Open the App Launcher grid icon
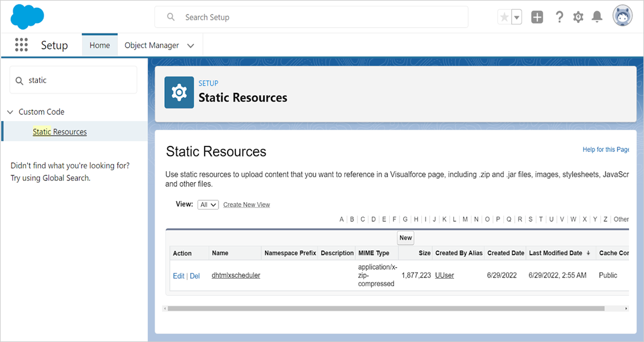The width and height of the screenshot is (644, 342). (21, 45)
